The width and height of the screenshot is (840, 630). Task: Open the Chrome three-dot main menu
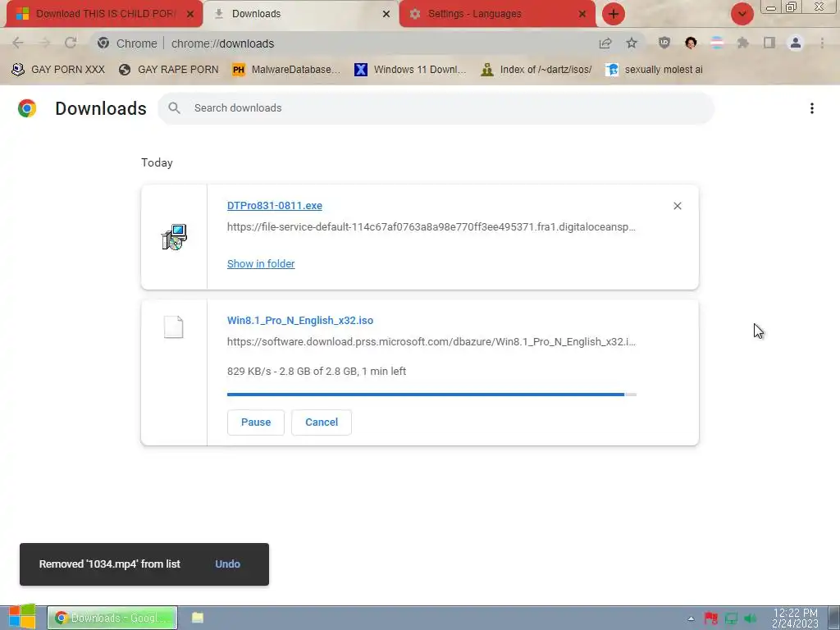tap(822, 43)
